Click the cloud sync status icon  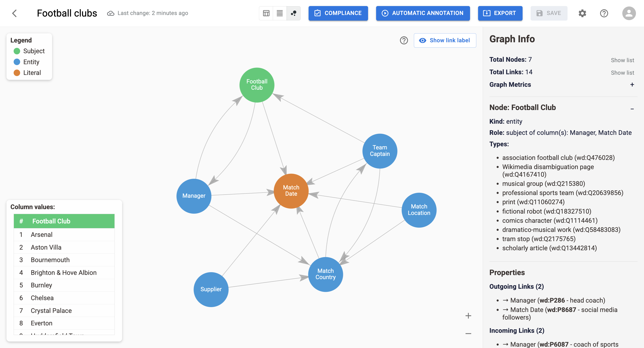click(110, 13)
